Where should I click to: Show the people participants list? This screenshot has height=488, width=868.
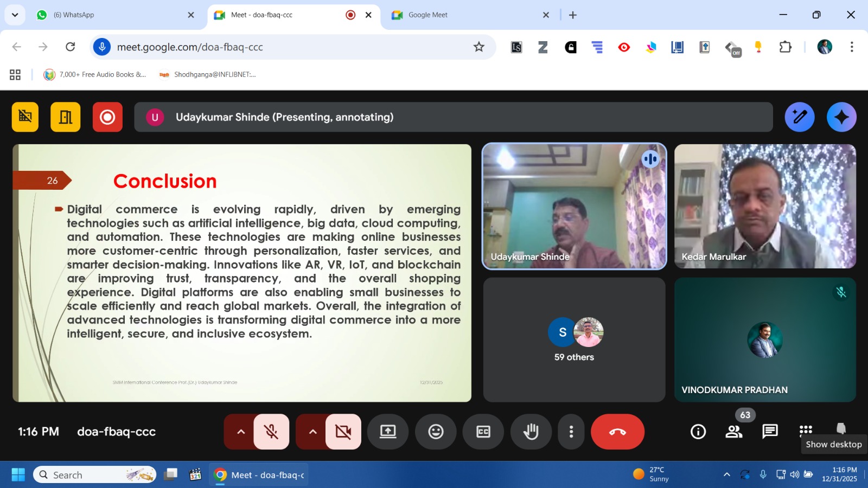pos(734,432)
